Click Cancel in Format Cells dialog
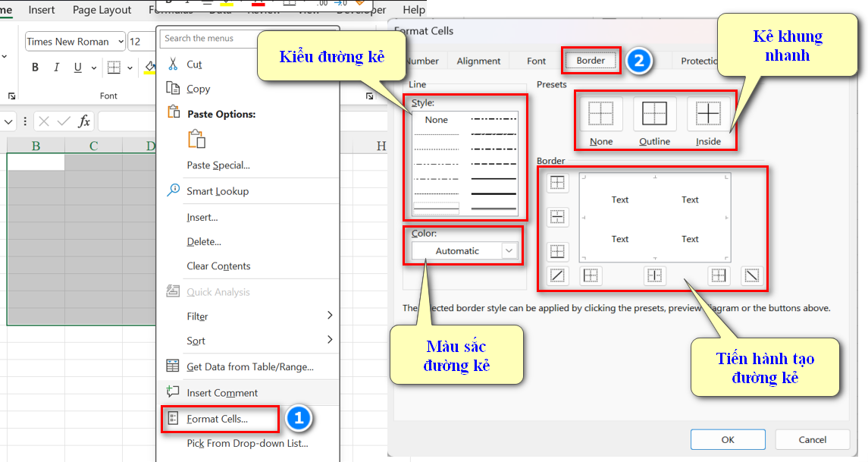Image resolution: width=868 pixels, height=462 pixels. (812, 439)
